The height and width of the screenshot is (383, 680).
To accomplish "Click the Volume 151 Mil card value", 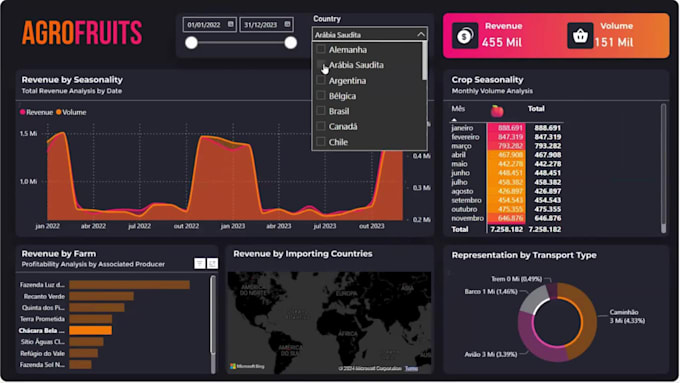I will (614, 42).
